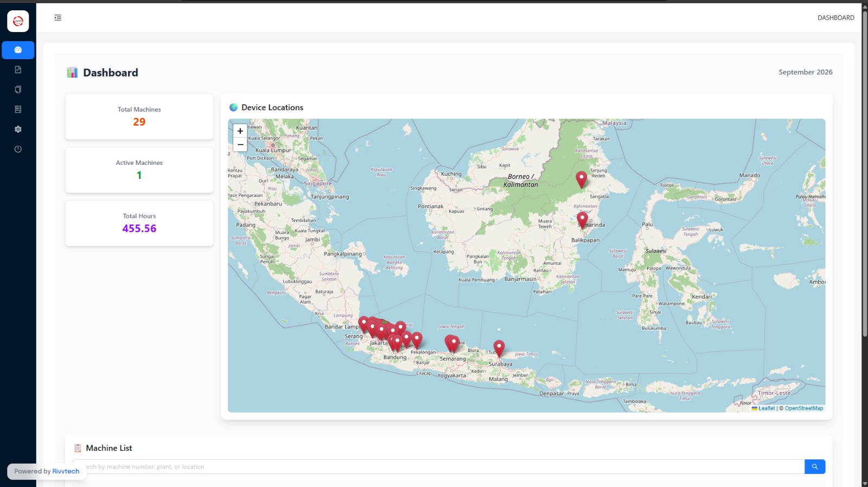Click the globe icon beside Device Locations
This screenshot has width=868, height=487.
(234, 107)
